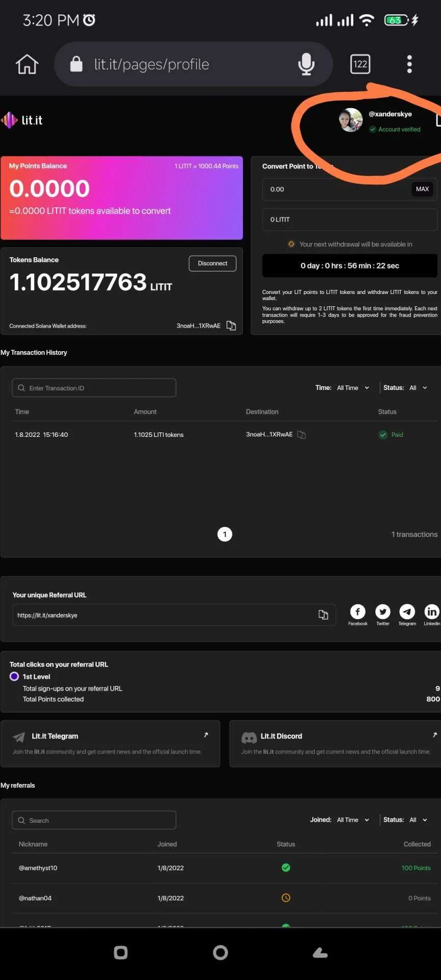The image size is (441, 980).
Task: Expand the transaction Status filter dropdown
Action: point(419,388)
